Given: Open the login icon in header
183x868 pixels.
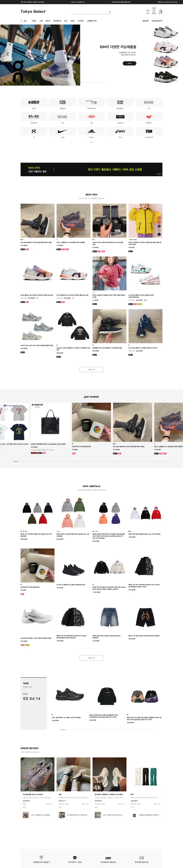Looking at the screenshot, I should [x=148, y=11].
